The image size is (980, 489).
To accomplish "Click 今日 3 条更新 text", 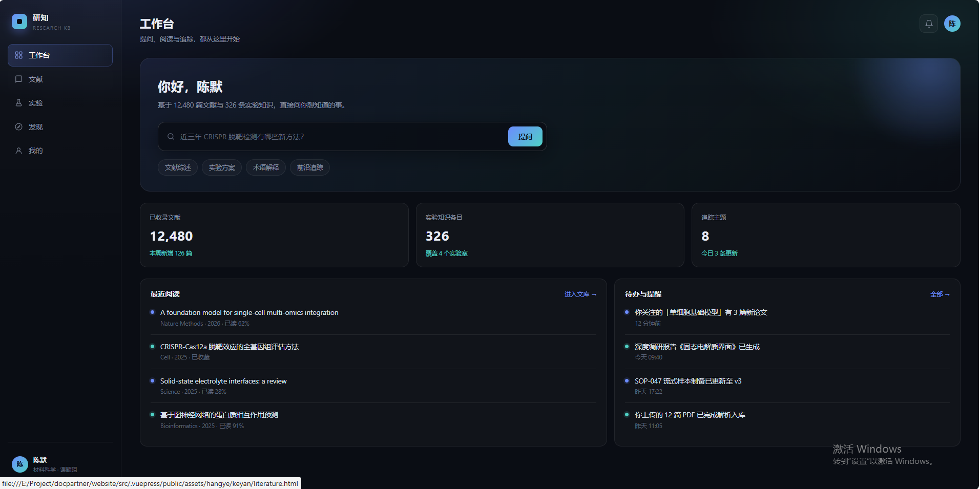I will click(x=720, y=253).
